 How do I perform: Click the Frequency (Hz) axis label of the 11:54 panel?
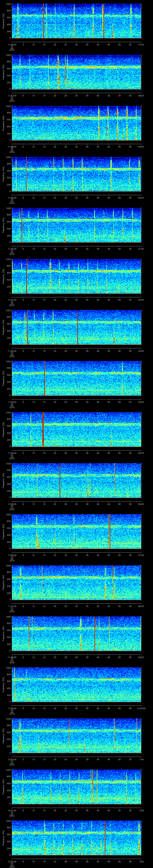point(3,429)
